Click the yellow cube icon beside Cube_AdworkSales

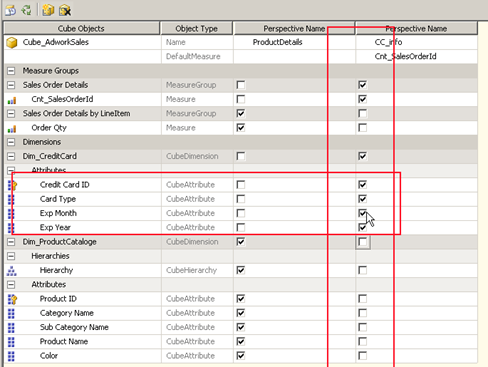tap(12, 43)
